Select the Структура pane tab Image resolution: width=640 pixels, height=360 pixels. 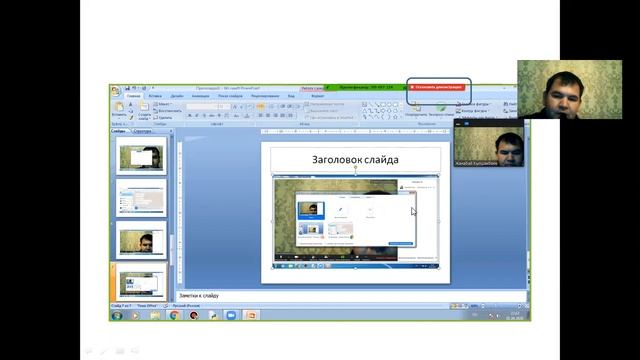(x=142, y=131)
